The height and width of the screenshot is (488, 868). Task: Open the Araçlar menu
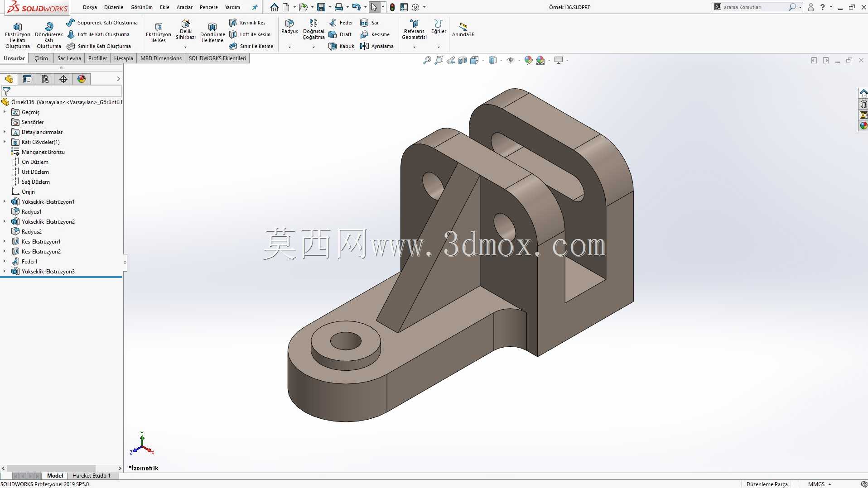pyautogui.click(x=184, y=7)
